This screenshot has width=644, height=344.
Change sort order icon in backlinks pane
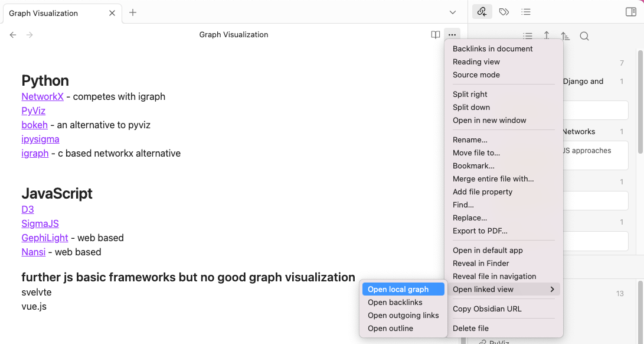(x=565, y=36)
